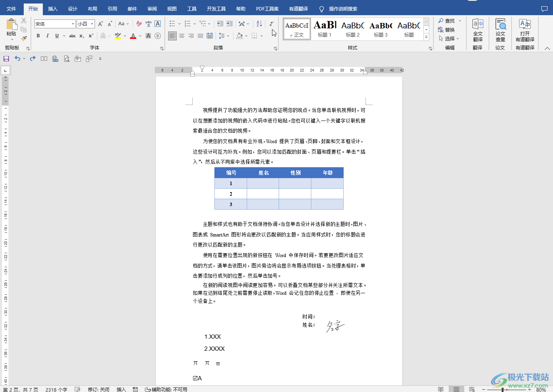
Task: Click the distributed alignment icon
Action: 210,36
